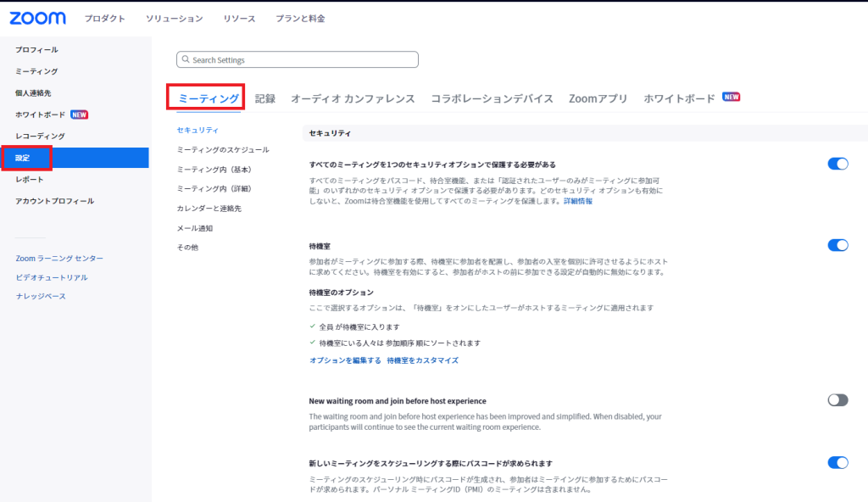This screenshot has width=868, height=502.
Task: Jump to カレンダーと連絡先 section
Action: [209, 209]
